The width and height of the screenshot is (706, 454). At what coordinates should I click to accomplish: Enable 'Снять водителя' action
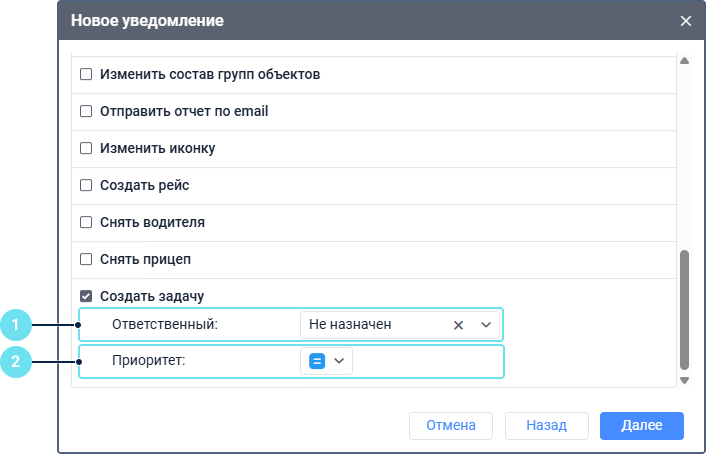point(86,222)
